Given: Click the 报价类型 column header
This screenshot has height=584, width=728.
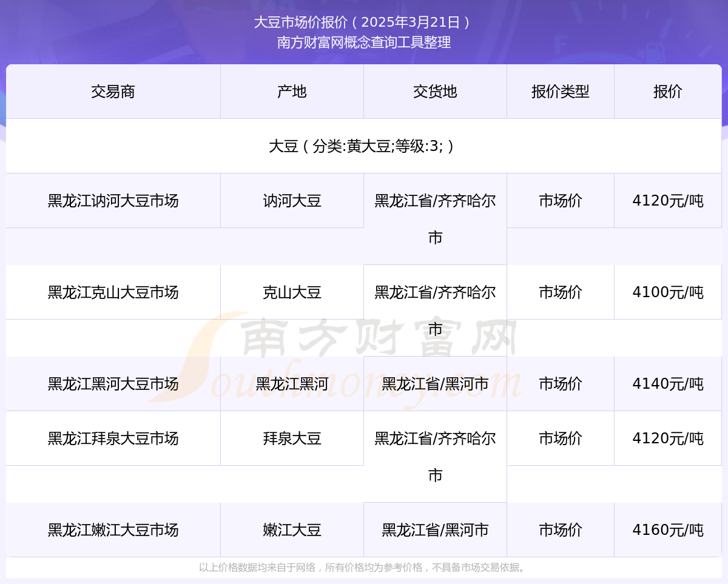Looking at the screenshot, I should click(x=561, y=92).
